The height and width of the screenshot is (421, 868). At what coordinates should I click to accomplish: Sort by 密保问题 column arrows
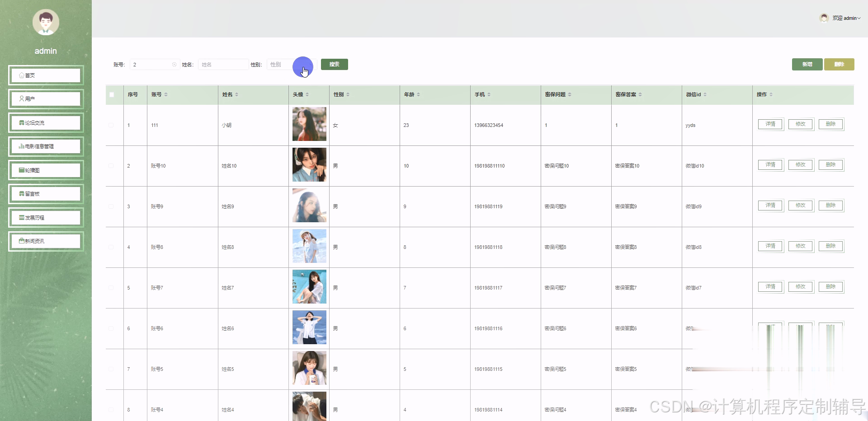pyautogui.click(x=570, y=94)
